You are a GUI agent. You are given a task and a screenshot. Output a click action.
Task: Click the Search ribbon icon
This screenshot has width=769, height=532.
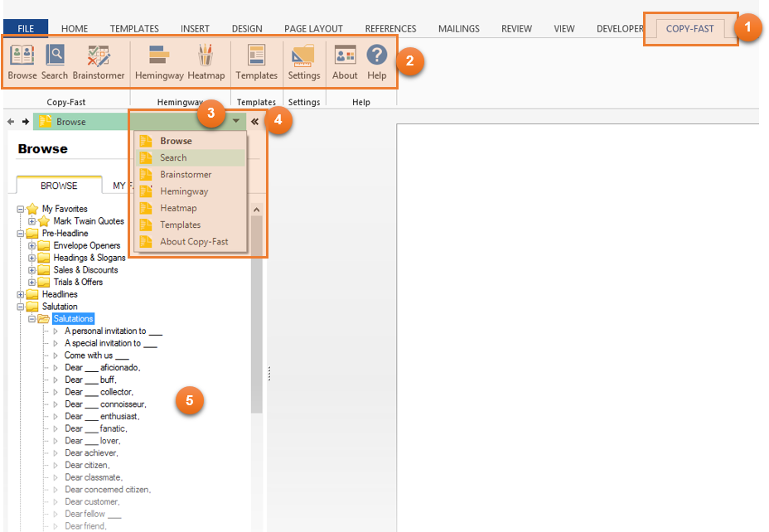click(x=55, y=62)
